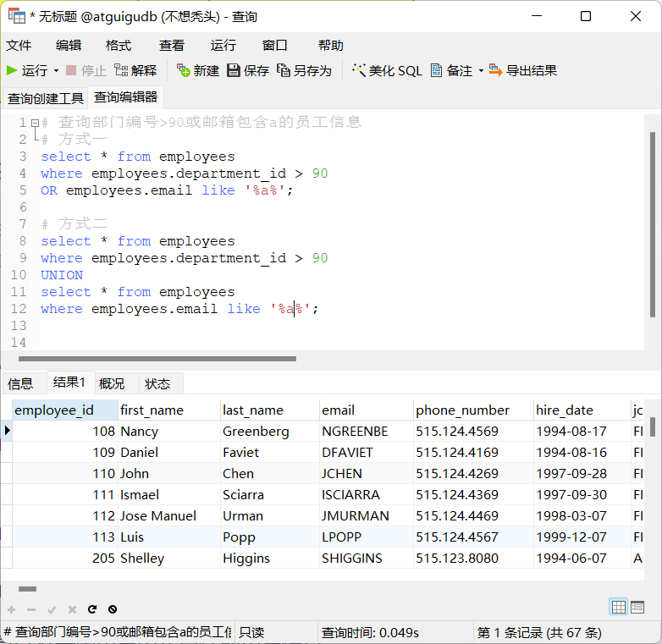Beautify SQL with 美化 SQL

click(x=387, y=70)
